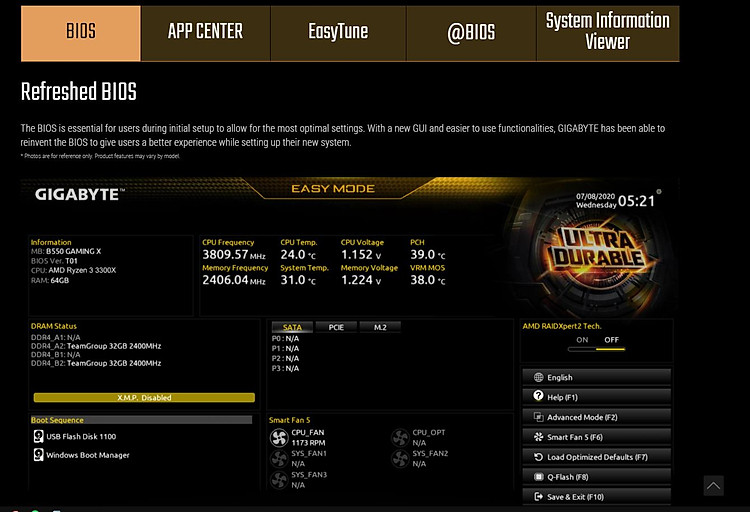Click the CPU_FAN fan icon
Screen dimensions: 750x512
pos(279,437)
